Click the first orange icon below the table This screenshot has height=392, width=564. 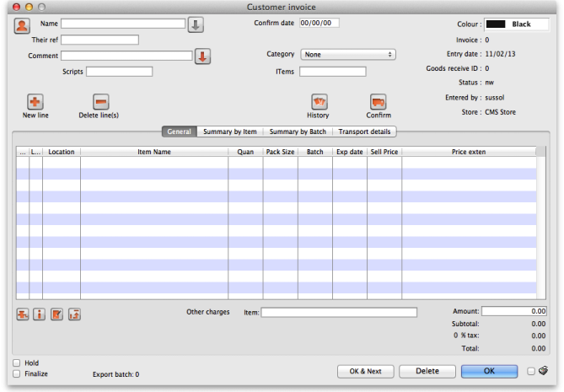tap(23, 314)
